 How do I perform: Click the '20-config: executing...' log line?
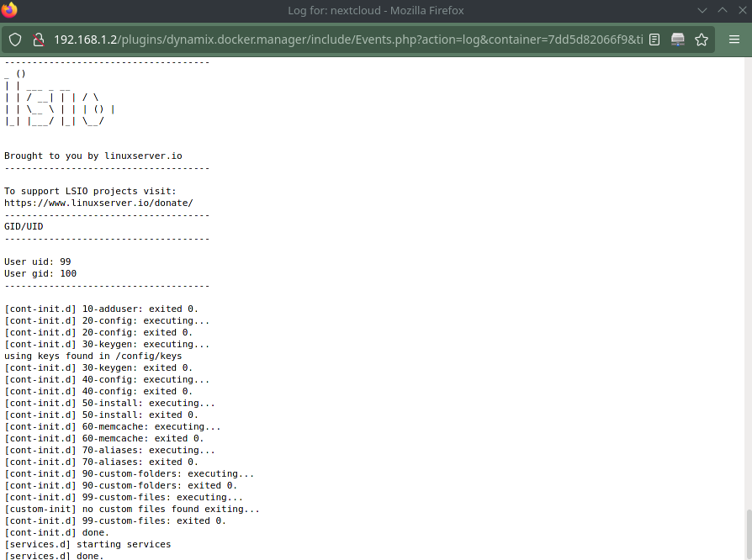coord(107,320)
